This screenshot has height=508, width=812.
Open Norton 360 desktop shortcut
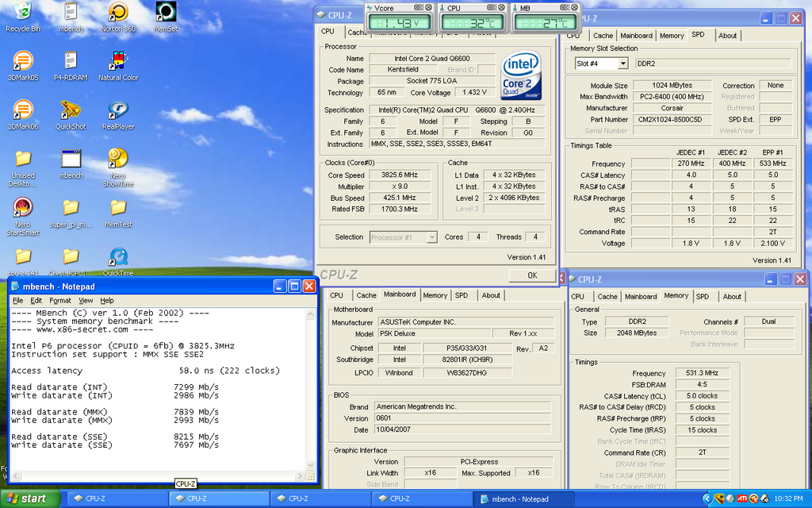[x=118, y=17]
